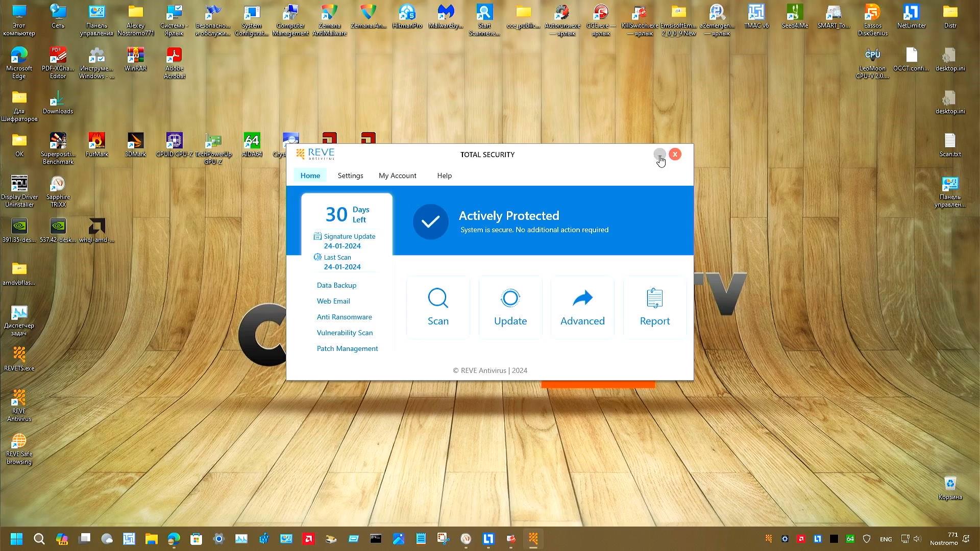Switch to the Settings tab
This screenshot has height=551, width=980.
(350, 176)
